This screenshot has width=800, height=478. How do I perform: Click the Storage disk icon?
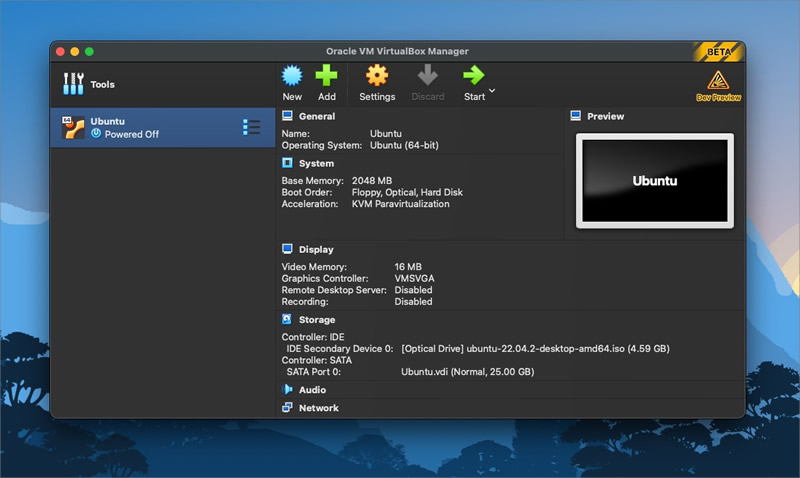(287, 319)
